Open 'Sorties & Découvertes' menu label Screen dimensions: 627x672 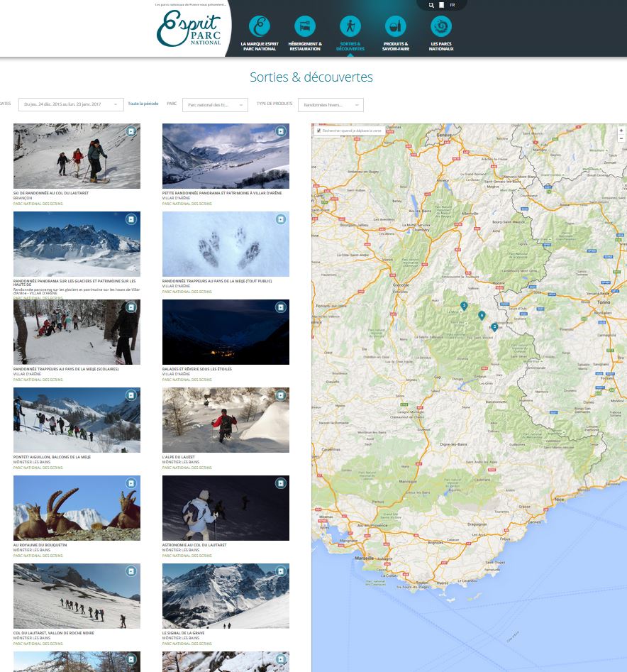pyautogui.click(x=350, y=46)
